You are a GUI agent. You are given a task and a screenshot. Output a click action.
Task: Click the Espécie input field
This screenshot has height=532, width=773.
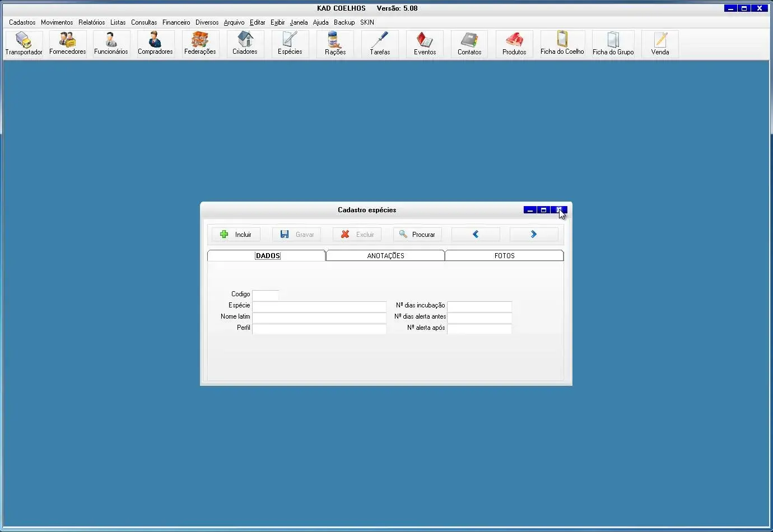[319, 306]
